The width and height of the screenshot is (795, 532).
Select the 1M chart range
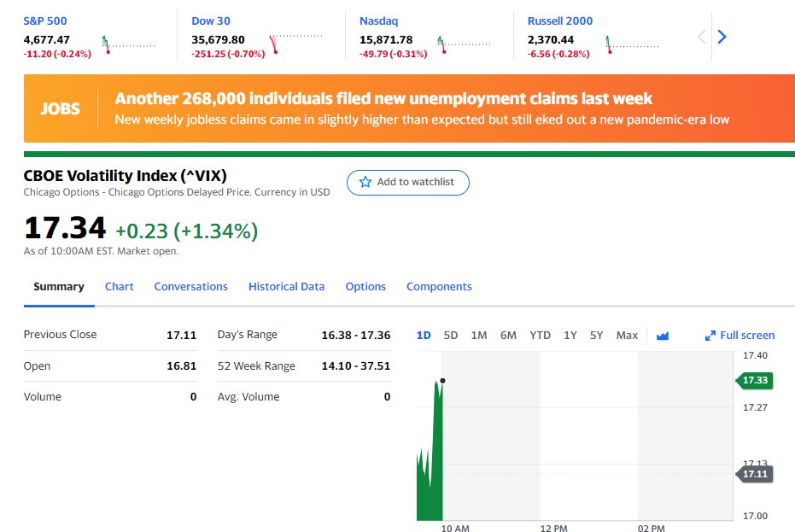tap(478, 336)
